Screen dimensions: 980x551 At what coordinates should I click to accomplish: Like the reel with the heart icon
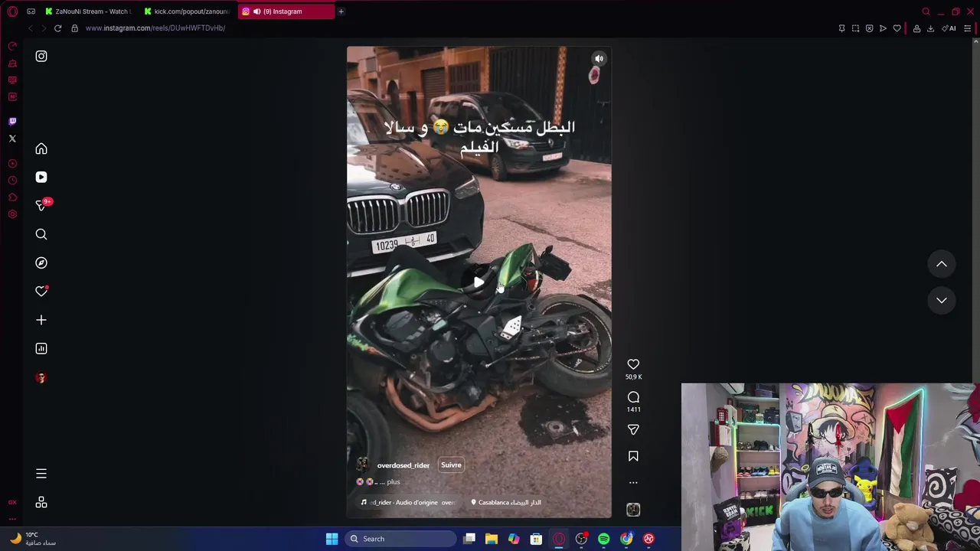(x=633, y=364)
